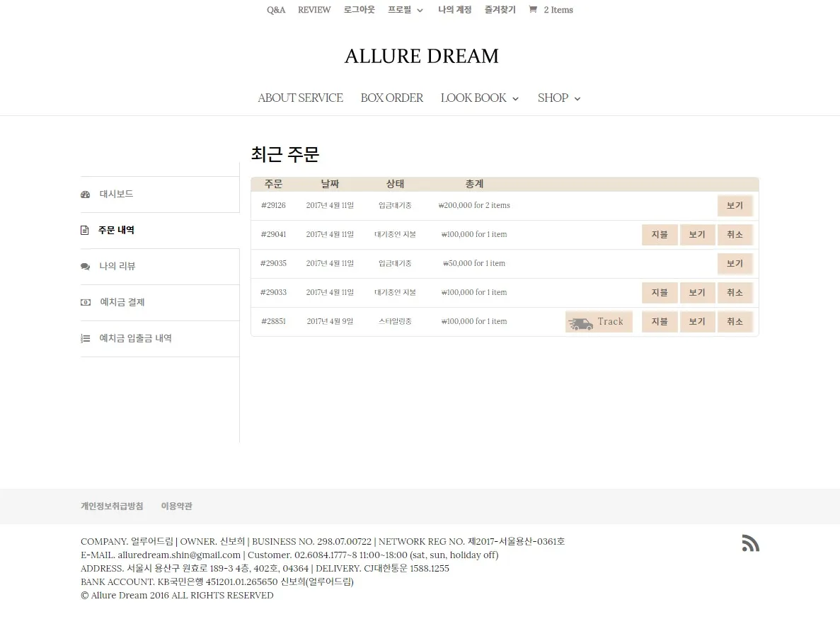The image size is (840, 631).
Task: View order #29035 with 보기 button
Action: 735,264
